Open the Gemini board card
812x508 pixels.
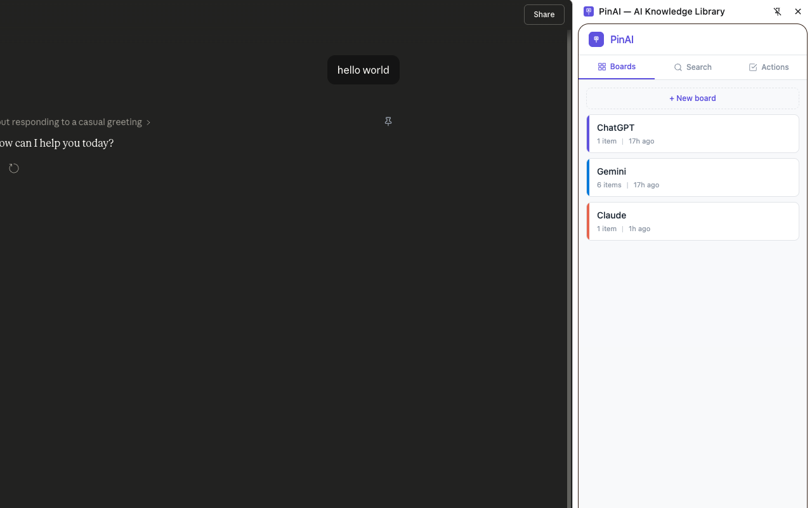[692, 177]
